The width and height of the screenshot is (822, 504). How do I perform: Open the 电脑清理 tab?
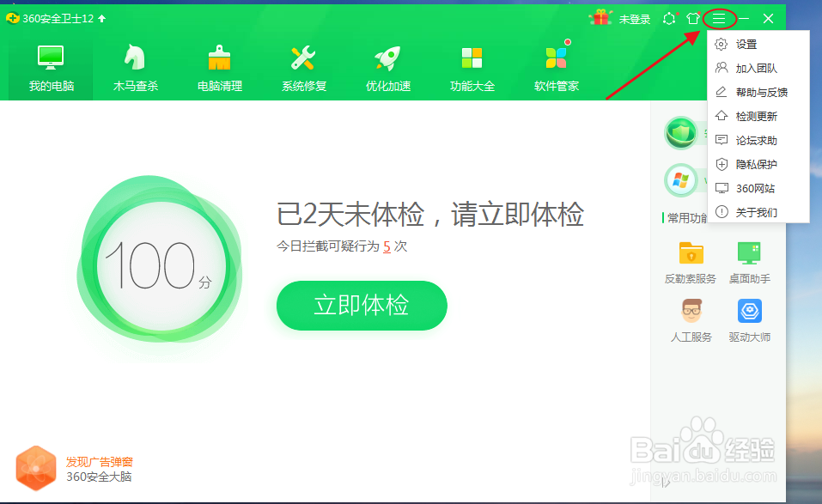pyautogui.click(x=220, y=68)
